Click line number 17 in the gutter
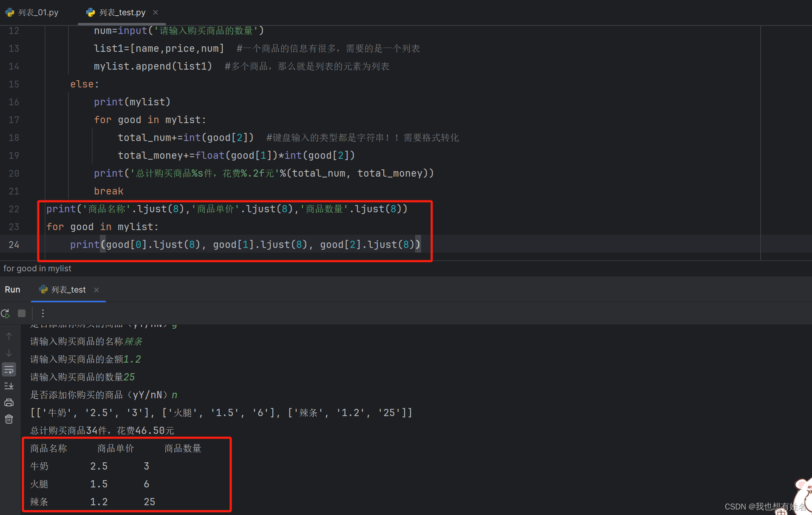812x515 pixels. pos(14,120)
